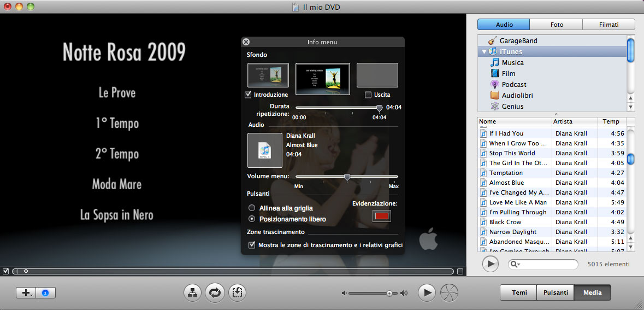This screenshot has width=644, height=310.
Task: Select Film in iTunes library
Action: pyautogui.click(x=508, y=74)
